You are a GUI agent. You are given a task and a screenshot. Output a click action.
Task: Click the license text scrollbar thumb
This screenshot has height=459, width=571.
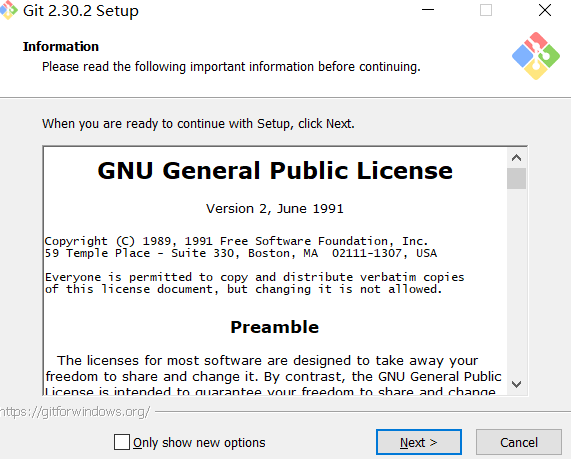516,178
